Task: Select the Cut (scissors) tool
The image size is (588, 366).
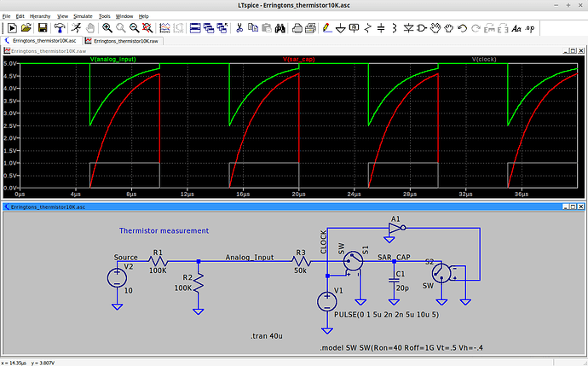Action: click(x=239, y=28)
